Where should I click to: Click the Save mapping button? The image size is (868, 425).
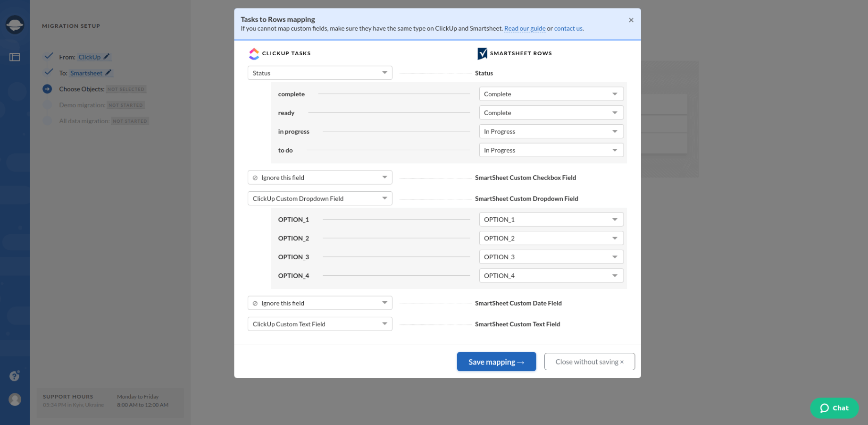(x=496, y=362)
